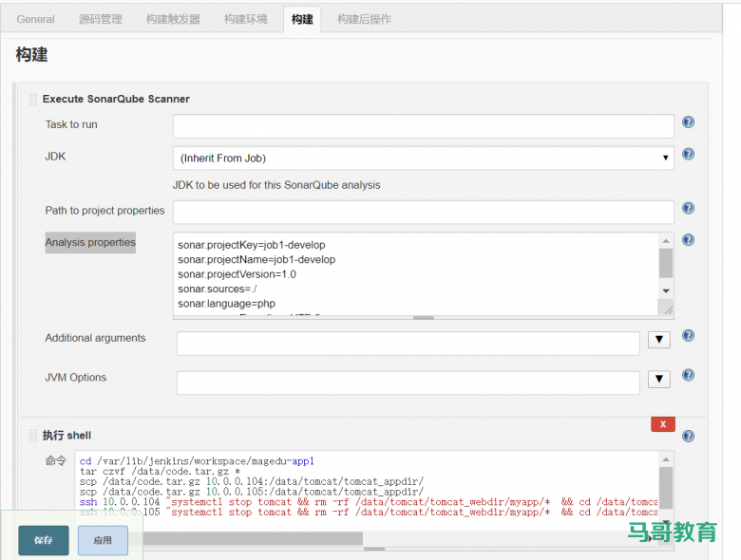Click the Analysis properties vertical scrollbar thumb
Viewport: 741px width, 560px height.
click(x=666, y=263)
